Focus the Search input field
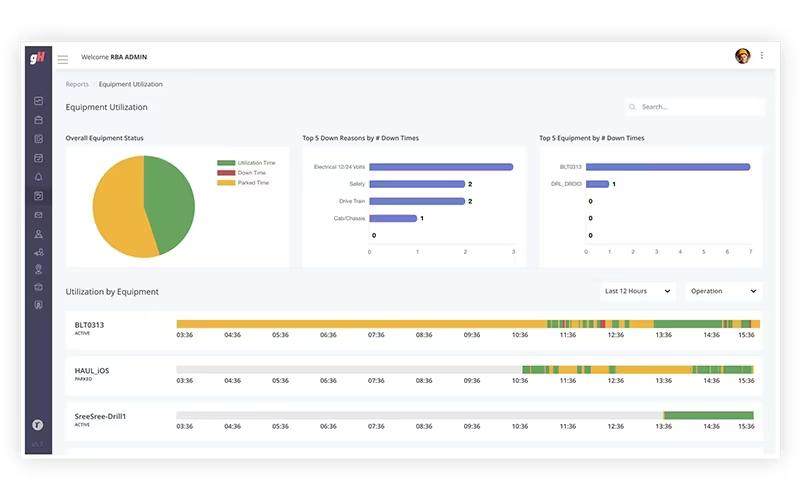This screenshot has width=800, height=500. 695,107
